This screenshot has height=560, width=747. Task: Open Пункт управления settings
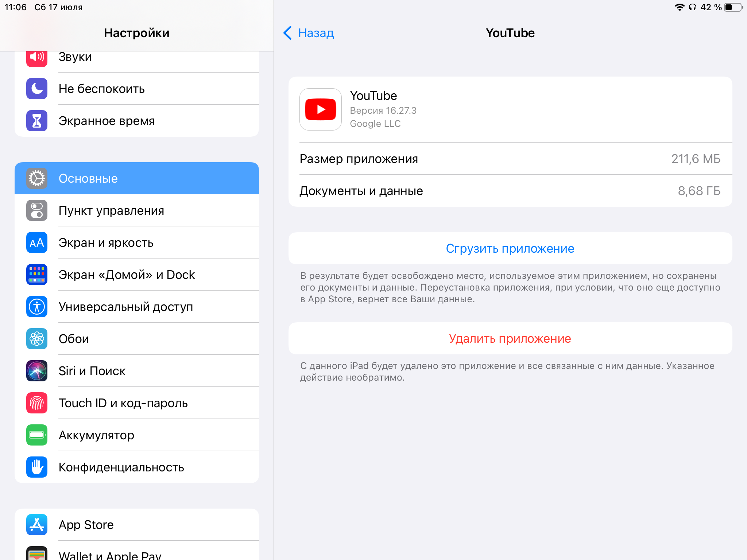pyautogui.click(x=137, y=210)
